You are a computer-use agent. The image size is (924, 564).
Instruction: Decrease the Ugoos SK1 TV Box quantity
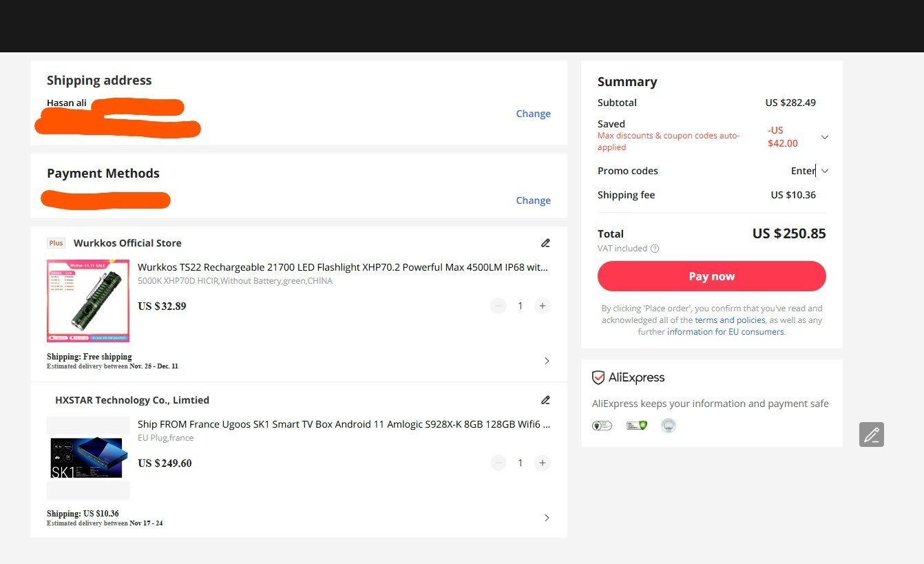tap(498, 463)
